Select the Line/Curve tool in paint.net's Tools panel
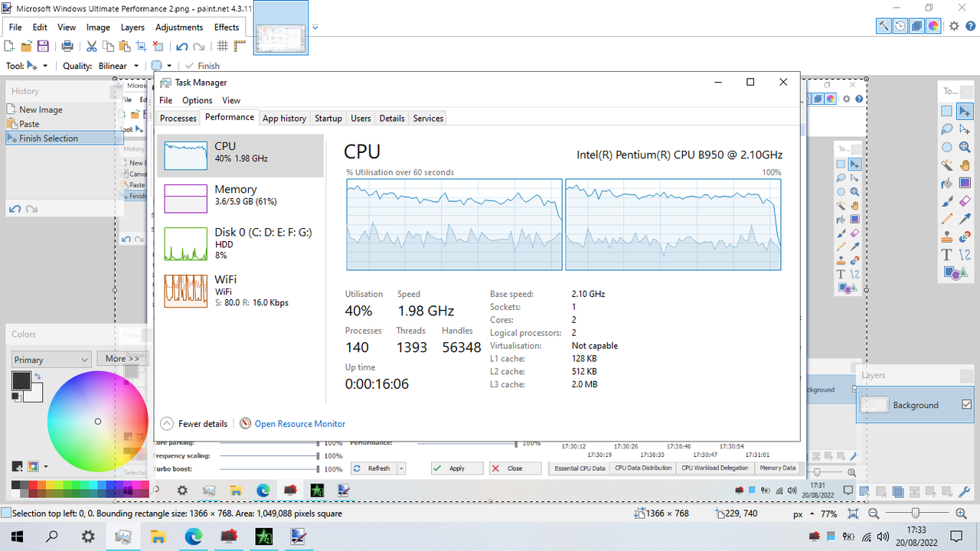This screenshot has width=980, height=551. [x=965, y=255]
